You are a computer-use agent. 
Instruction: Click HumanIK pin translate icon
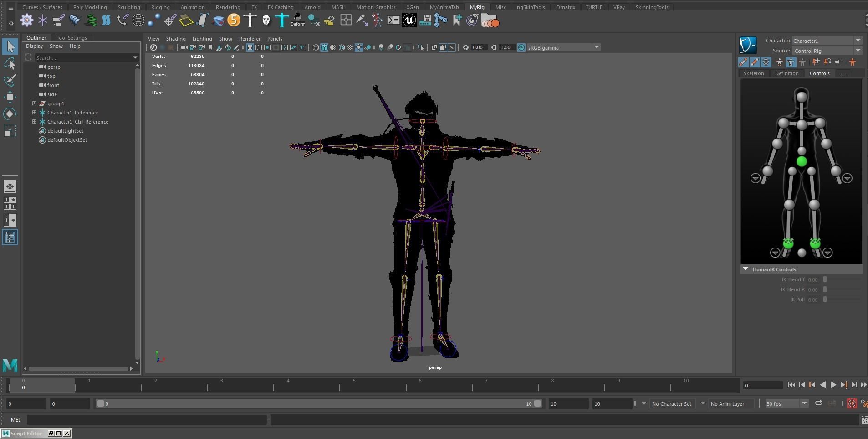pos(816,62)
